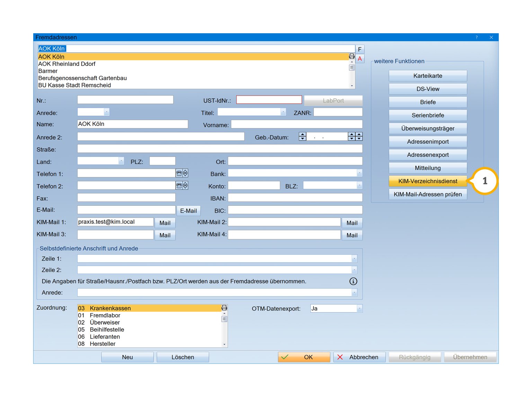Open the BLZ dropdown
Viewport: 532px width, 397px height.
pos(360,185)
